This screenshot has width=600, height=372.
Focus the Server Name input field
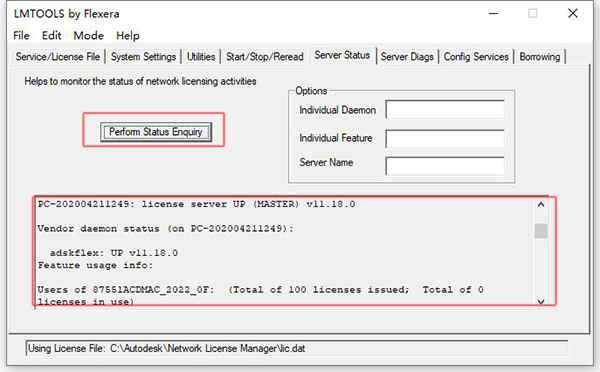pyautogui.click(x=445, y=166)
